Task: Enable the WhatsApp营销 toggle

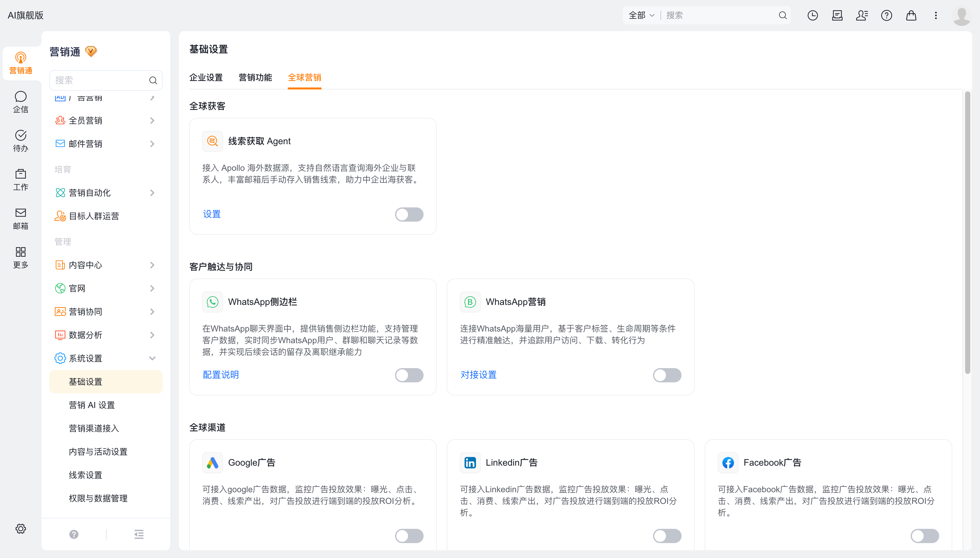Action: pyautogui.click(x=667, y=375)
